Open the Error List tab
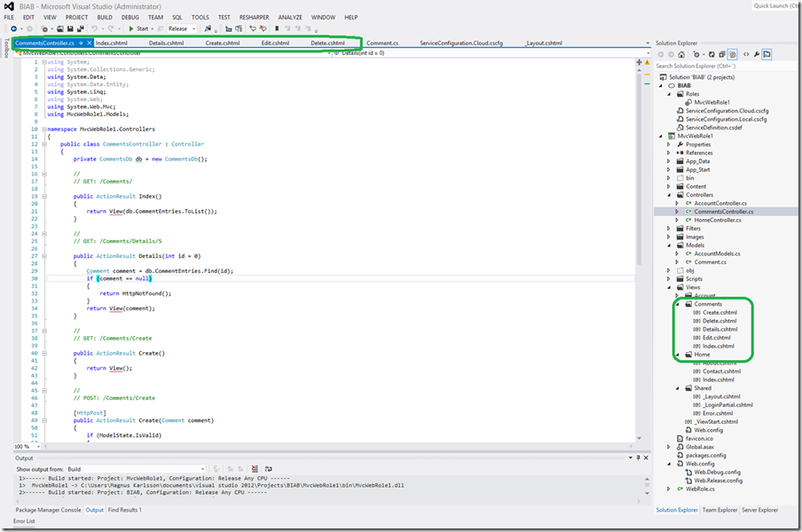Image resolution: width=802 pixels, height=532 pixels. point(24,521)
